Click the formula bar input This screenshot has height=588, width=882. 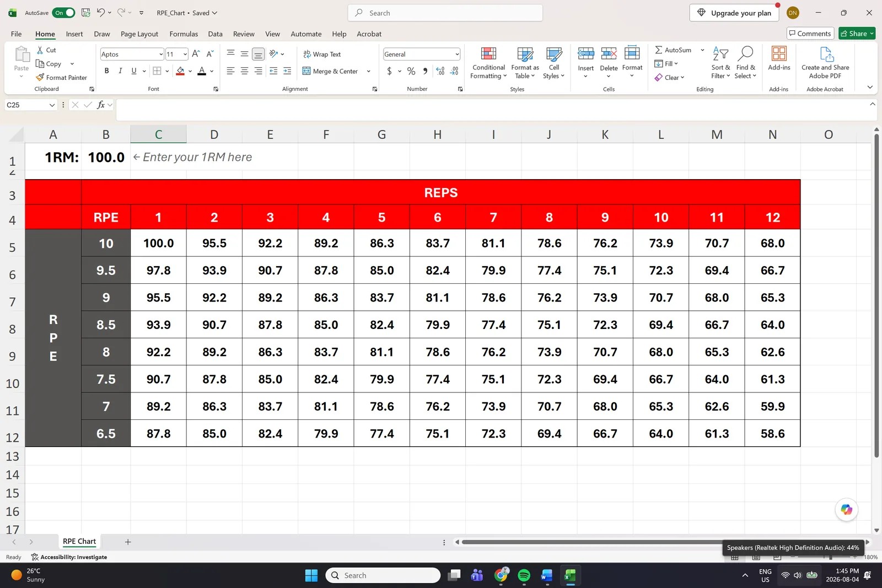[492, 109]
